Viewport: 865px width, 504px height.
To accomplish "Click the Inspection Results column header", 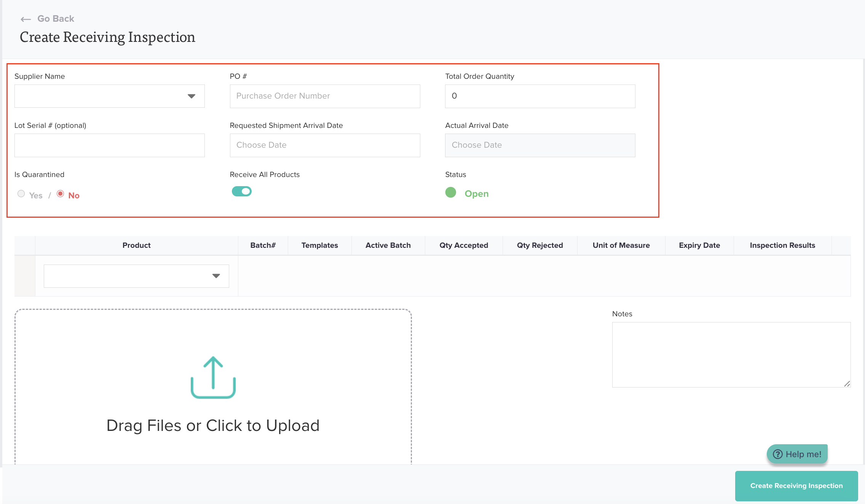I will tap(782, 246).
